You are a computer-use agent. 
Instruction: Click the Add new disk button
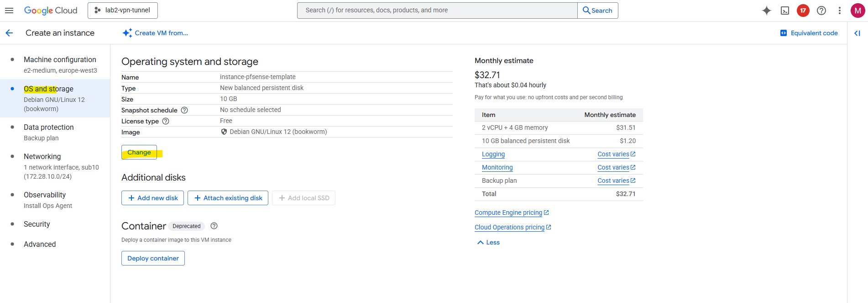pyautogui.click(x=152, y=198)
